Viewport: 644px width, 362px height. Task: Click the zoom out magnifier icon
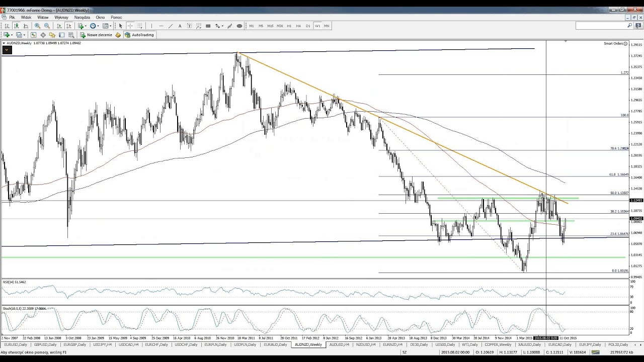[x=47, y=26]
